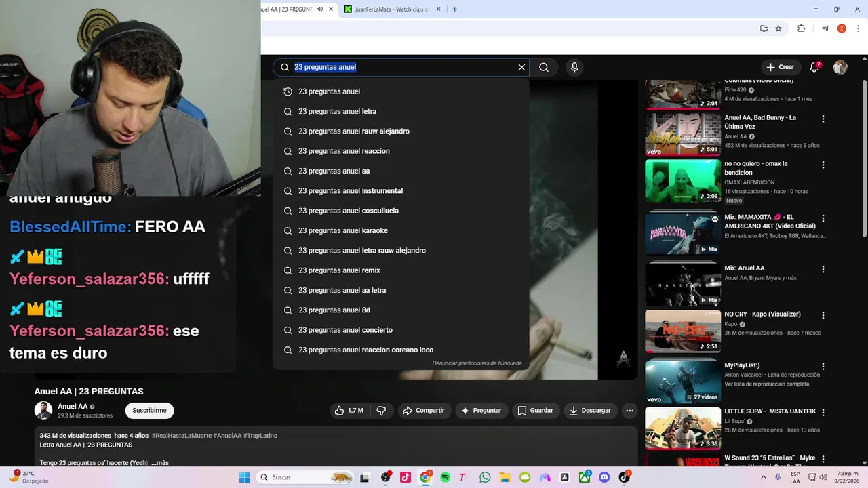Click Ver lista de reproducción completa

click(x=766, y=384)
